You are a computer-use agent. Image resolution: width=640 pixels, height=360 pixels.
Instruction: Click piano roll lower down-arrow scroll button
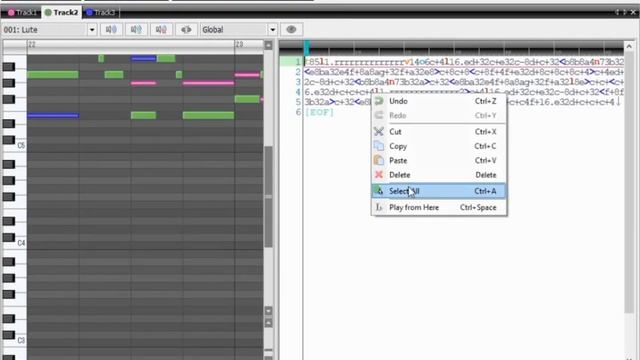(268, 311)
